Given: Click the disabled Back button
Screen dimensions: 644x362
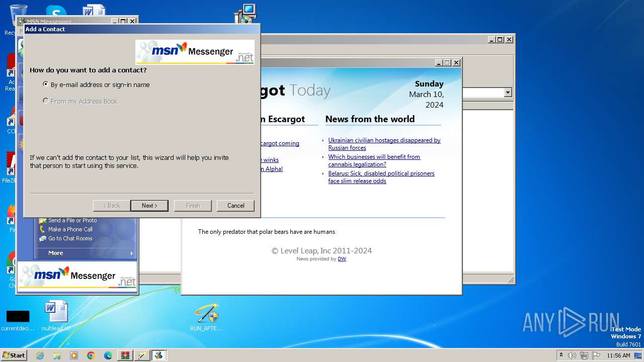Looking at the screenshot, I should pos(112,206).
